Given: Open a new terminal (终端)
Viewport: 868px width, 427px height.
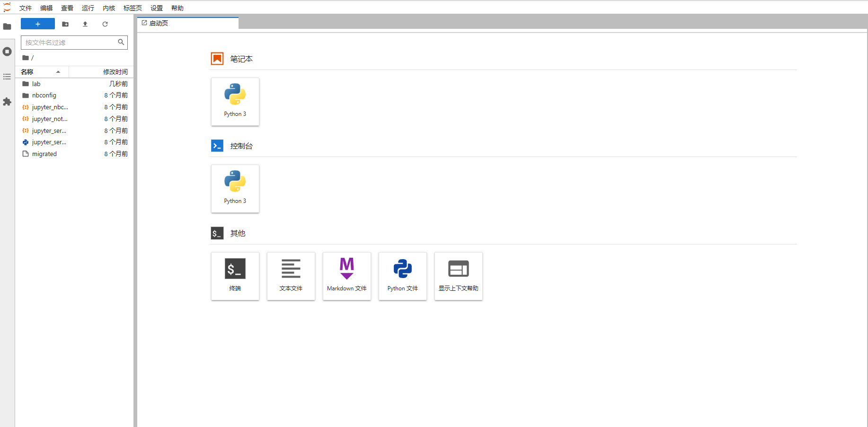Looking at the screenshot, I should [x=235, y=276].
